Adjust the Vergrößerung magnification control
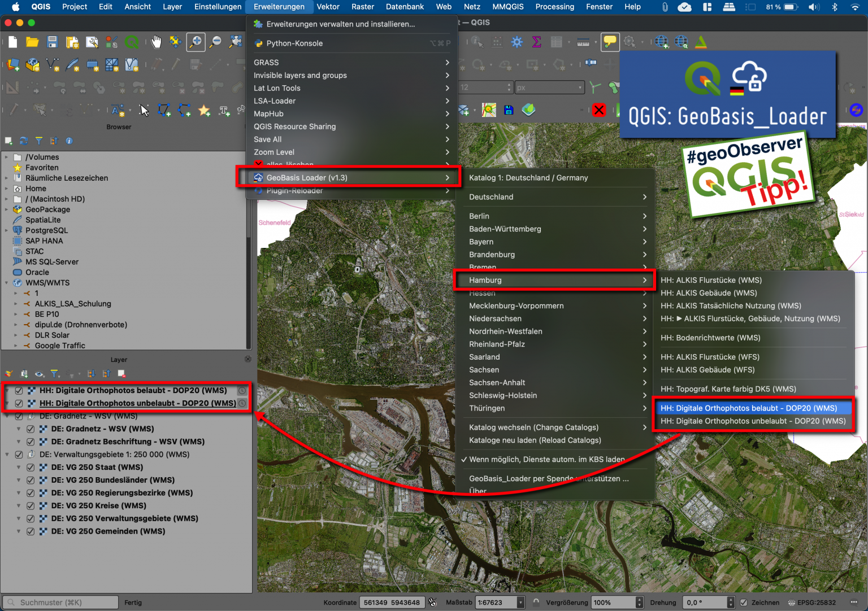 (618, 602)
